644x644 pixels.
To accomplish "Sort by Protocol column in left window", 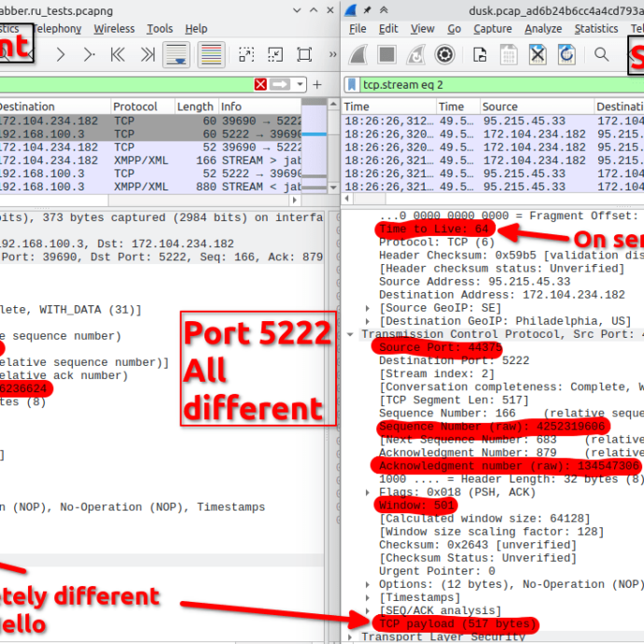I will tap(143, 106).
